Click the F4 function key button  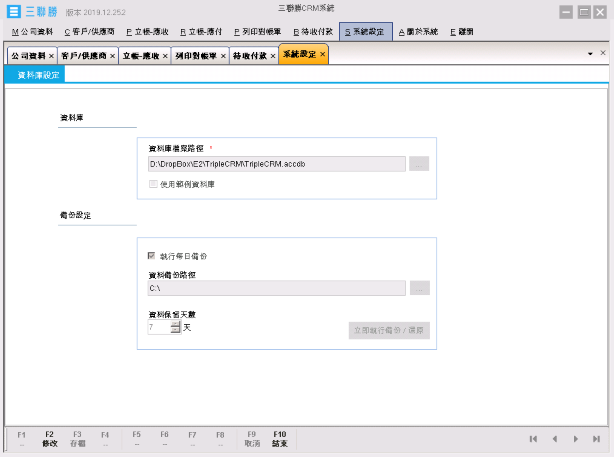pyautogui.click(x=105, y=439)
